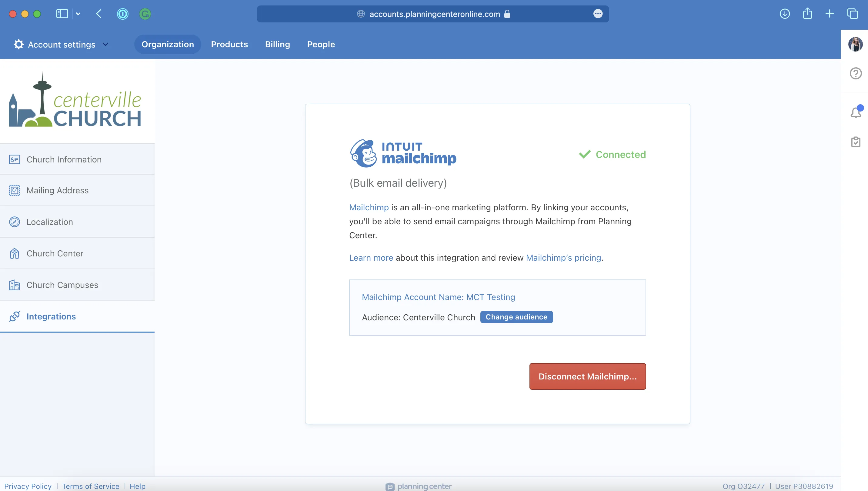Switch to the People tab

tap(321, 44)
